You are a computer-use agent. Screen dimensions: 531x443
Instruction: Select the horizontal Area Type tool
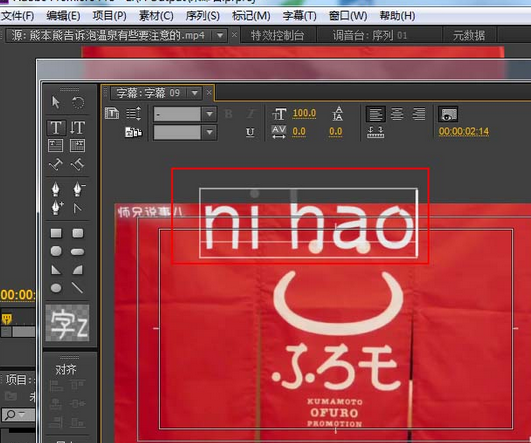tap(56, 146)
